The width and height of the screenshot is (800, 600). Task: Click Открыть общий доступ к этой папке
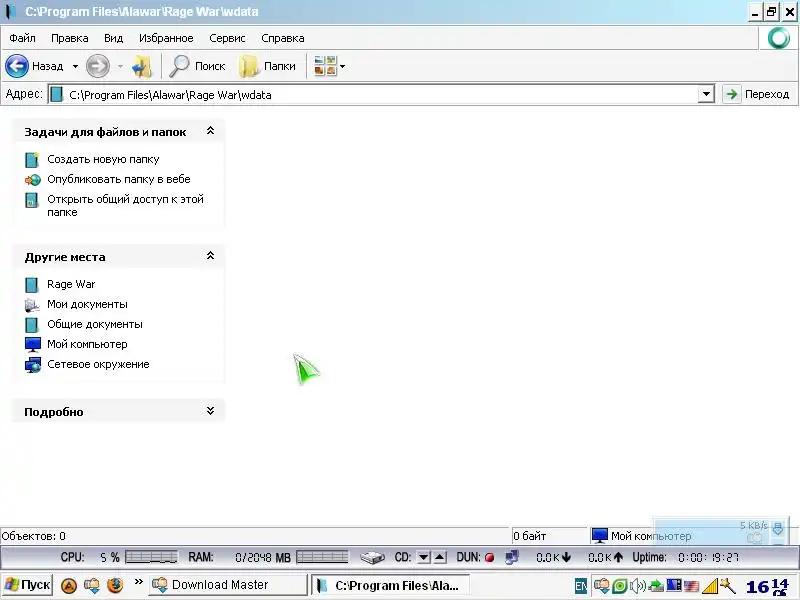pyautogui.click(x=126, y=206)
